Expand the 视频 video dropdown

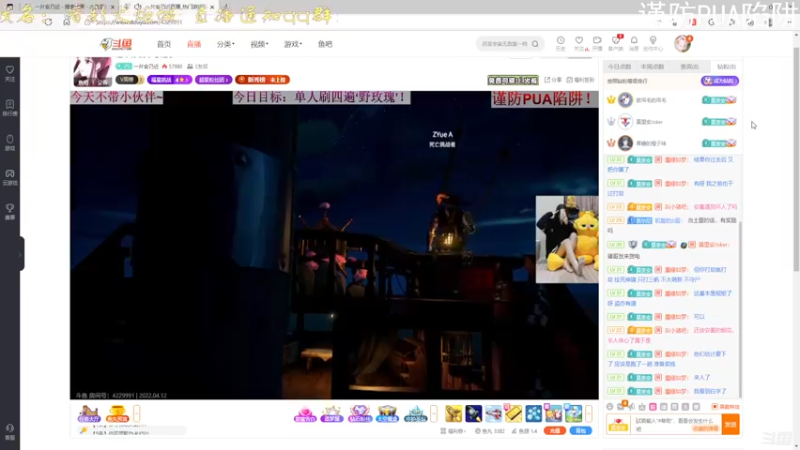[259, 44]
